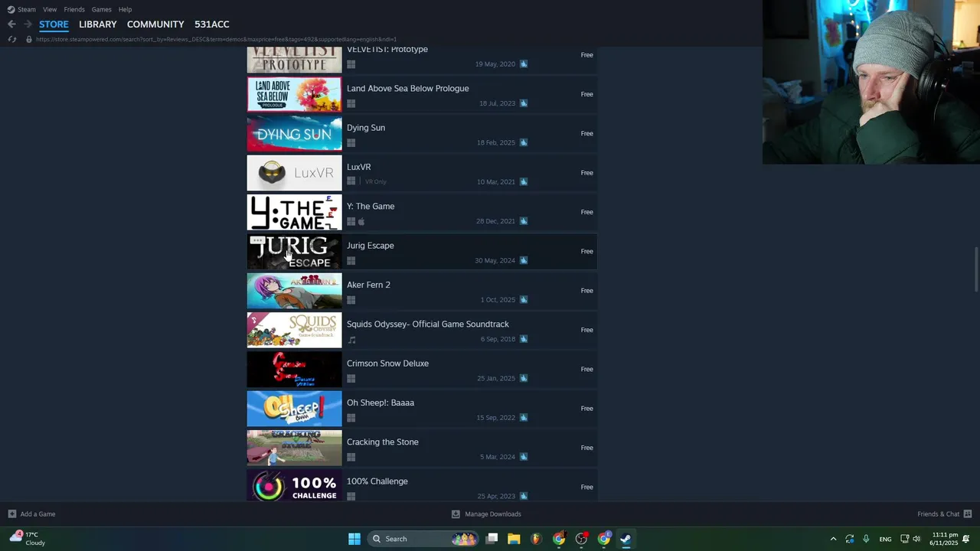The width and height of the screenshot is (980, 551).
Task: Click the ENG language indicator
Action: (885, 539)
